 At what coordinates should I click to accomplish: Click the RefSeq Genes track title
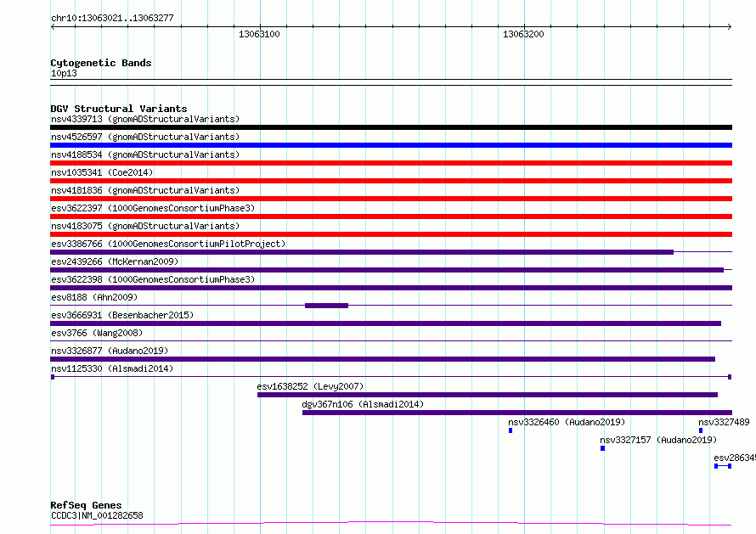86,505
